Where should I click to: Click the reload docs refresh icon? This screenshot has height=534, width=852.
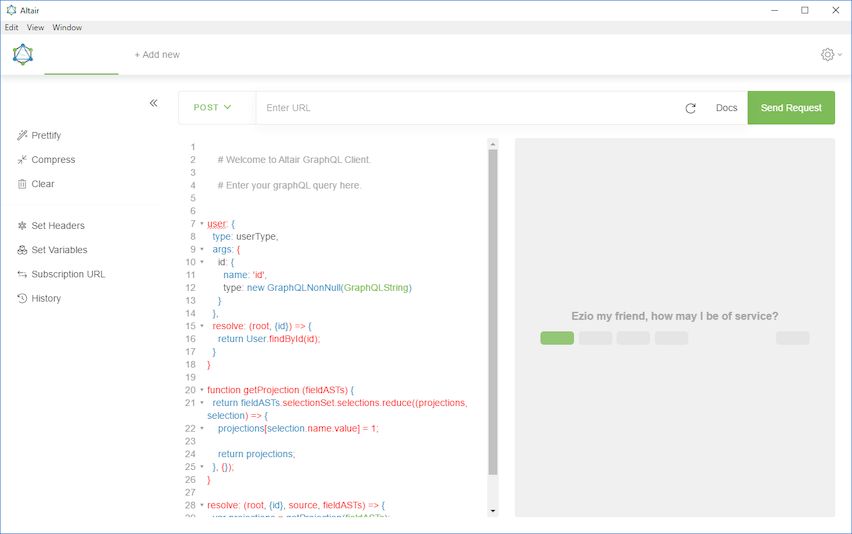pos(690,108)
